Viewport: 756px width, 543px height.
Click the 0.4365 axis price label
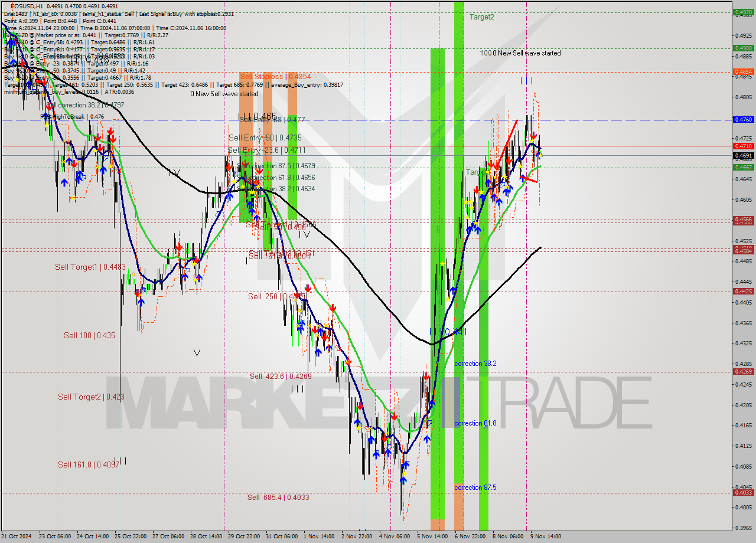pos(742,323)
